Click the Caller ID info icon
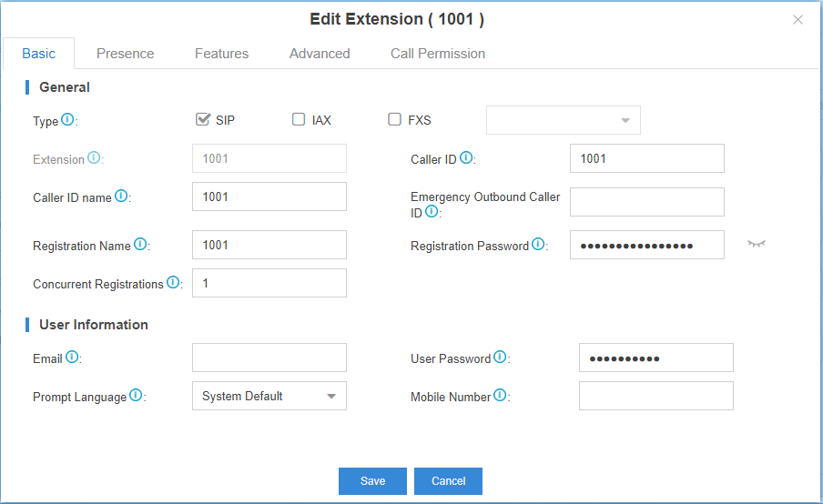The height and width of the screenshot is (504, 823). [466, 157]
